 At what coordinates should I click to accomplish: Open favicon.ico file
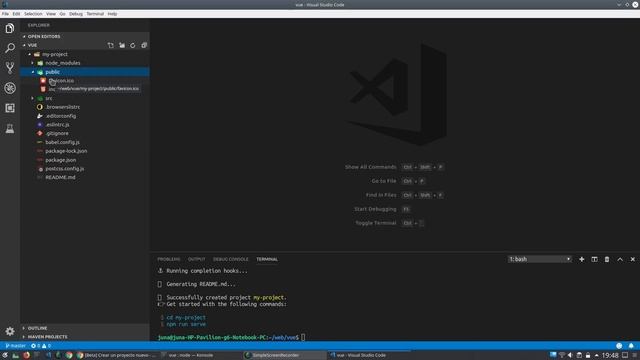click(x=85, y=81)
